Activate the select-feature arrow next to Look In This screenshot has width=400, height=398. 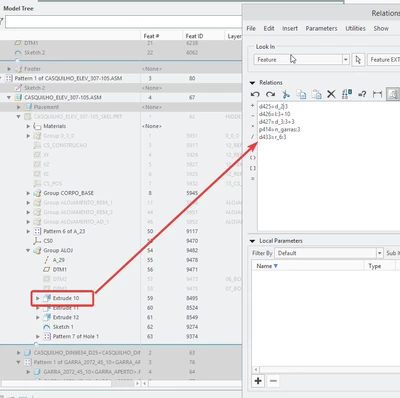click(358, 60)
